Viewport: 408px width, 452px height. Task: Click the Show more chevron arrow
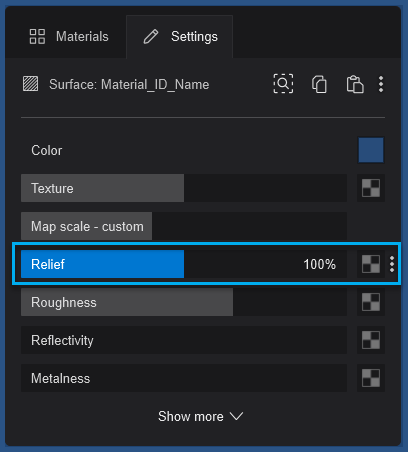click(237, 416)
